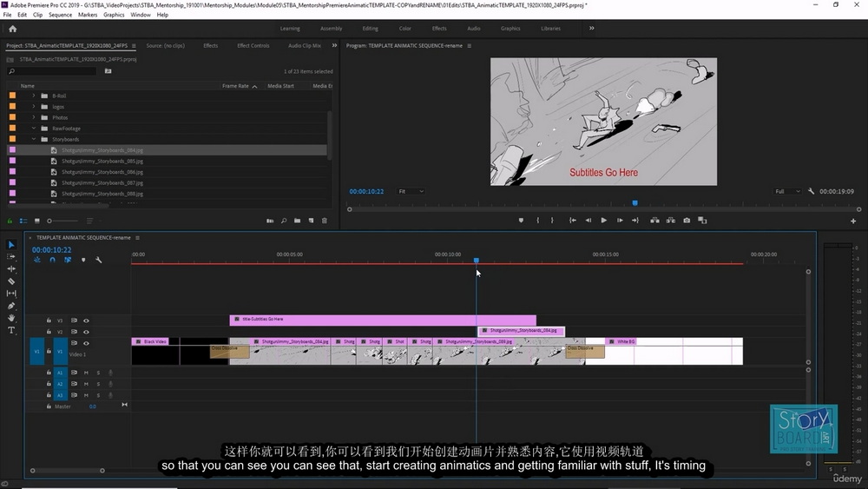Go to Out point in Program monitor
This screenshot has height=489, width=868.
click(635, 221)
